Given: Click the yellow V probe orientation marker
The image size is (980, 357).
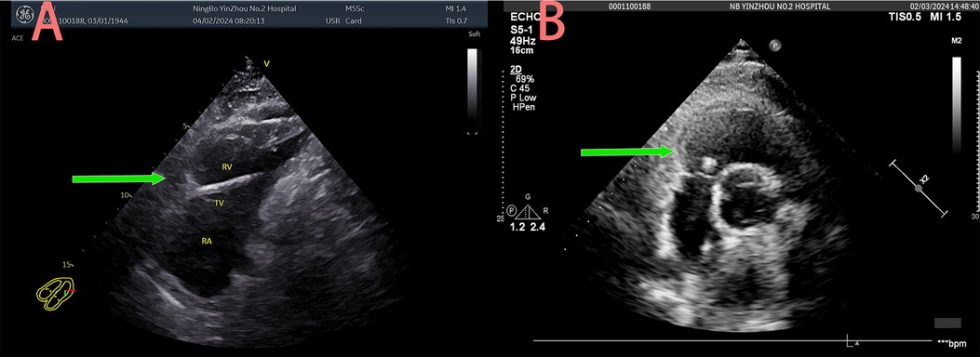Looking at the screenshot, I should coord(266,62).
